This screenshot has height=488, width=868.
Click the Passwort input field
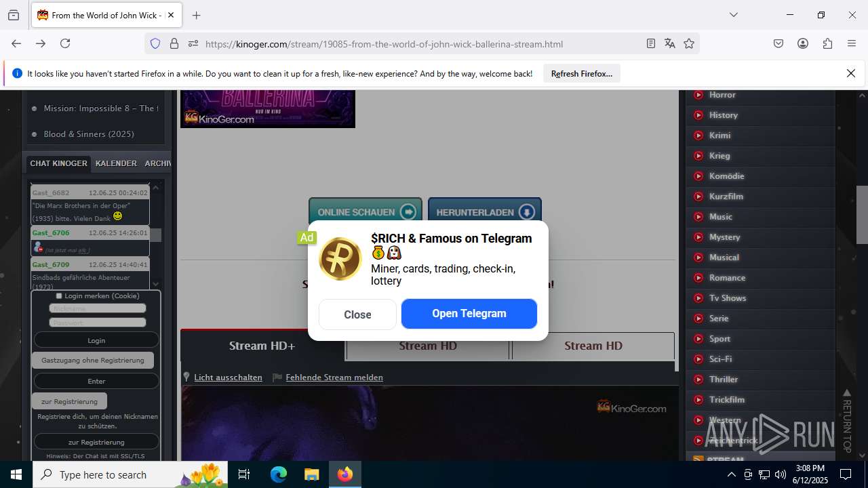pyautogui.click(x=98, y=323)
